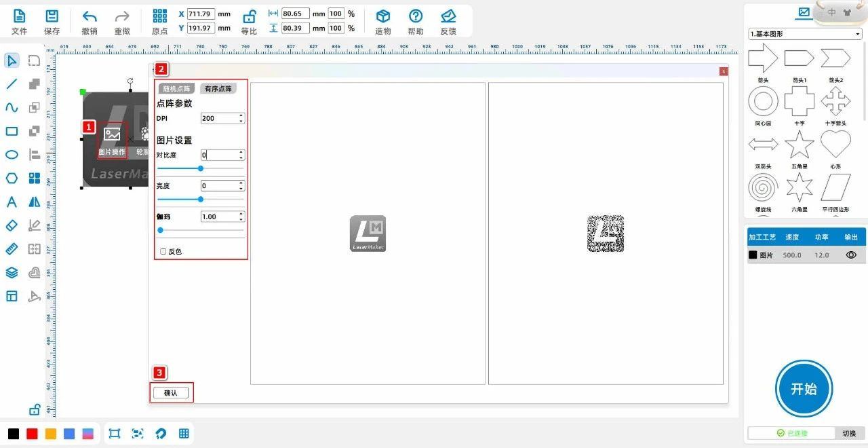Toggle the 等比 aspect ratio lock
This screenshot has height=448, width=868.
click(x=250, y=17)
